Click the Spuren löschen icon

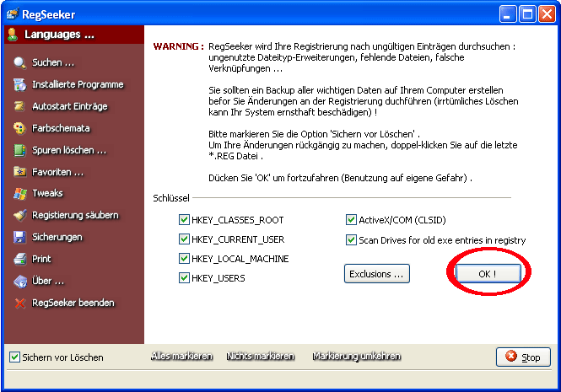pos(19,150)
